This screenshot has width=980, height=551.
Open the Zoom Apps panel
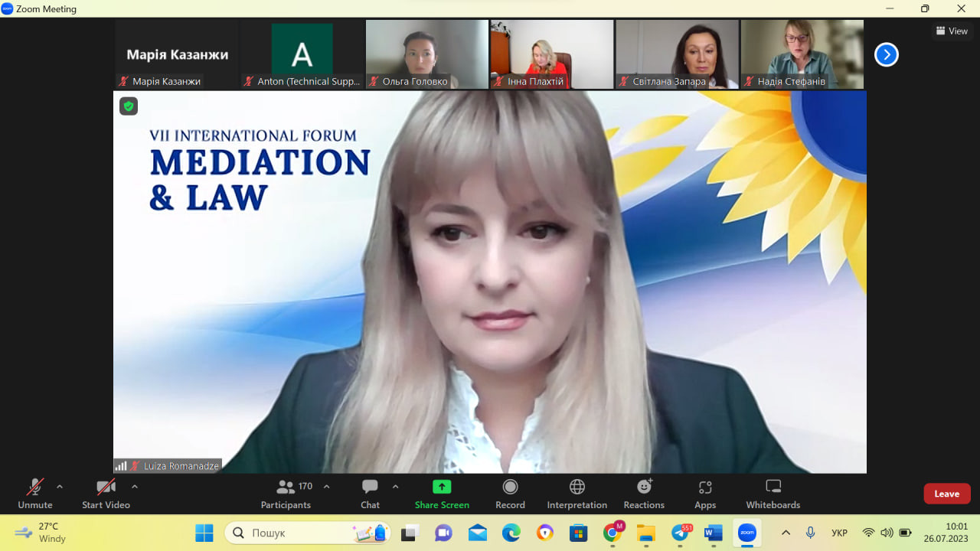(x=705, y=494)
